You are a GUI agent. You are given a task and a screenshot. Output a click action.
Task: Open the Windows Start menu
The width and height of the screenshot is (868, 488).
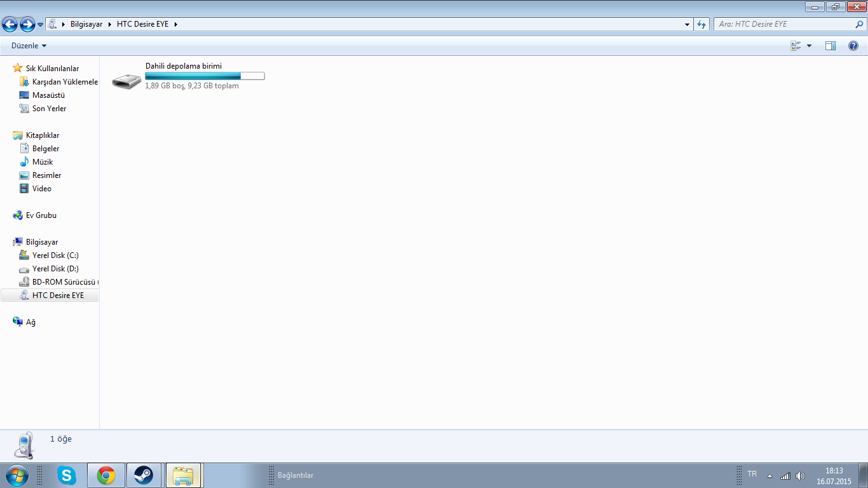[17, 475]
